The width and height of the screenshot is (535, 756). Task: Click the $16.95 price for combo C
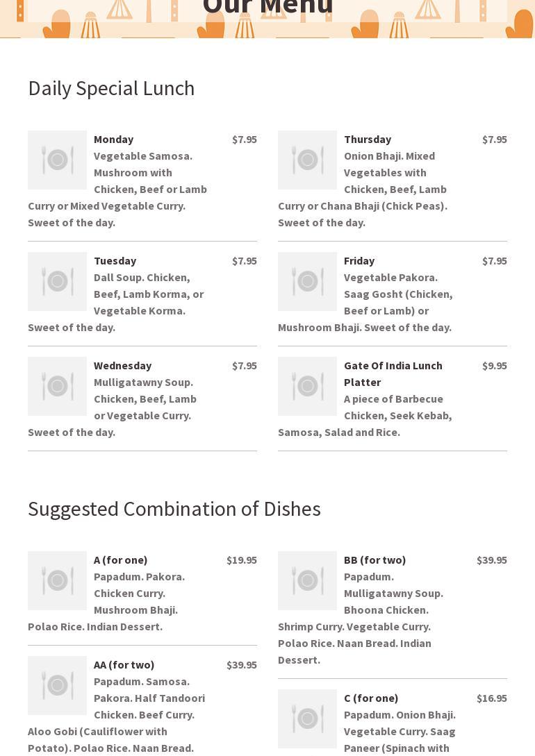point(491,698)
